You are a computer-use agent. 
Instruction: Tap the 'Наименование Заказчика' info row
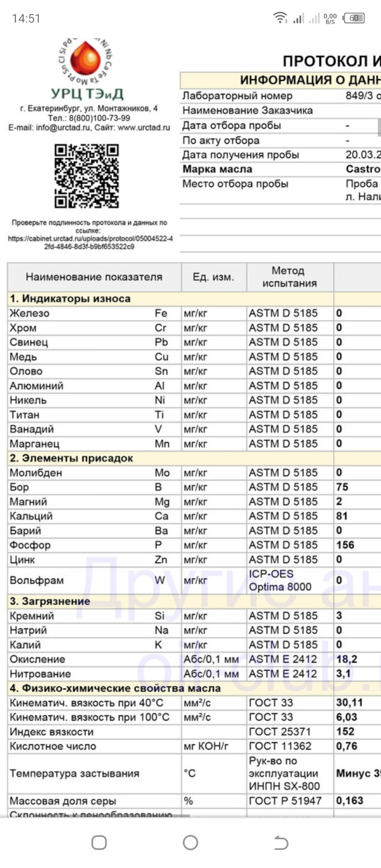point(280,111)
